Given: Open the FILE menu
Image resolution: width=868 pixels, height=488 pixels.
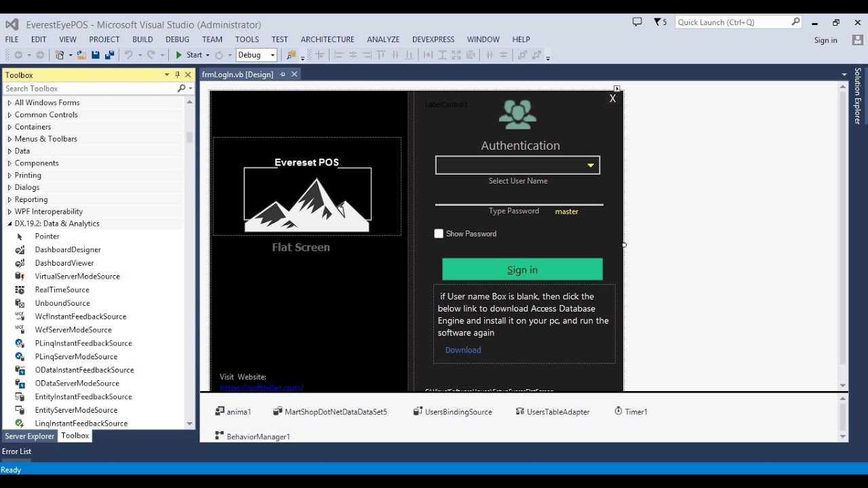Looking at the screenshot, I should [x=12, y=39].
